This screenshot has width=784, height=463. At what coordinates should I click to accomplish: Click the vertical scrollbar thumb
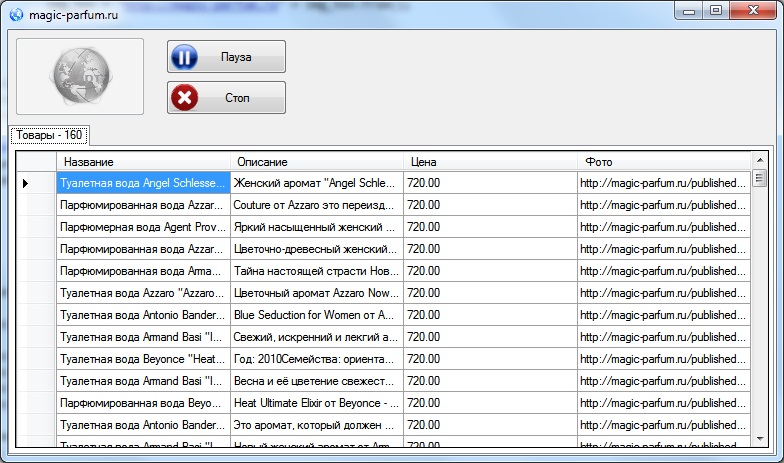[x=760, y=178]
